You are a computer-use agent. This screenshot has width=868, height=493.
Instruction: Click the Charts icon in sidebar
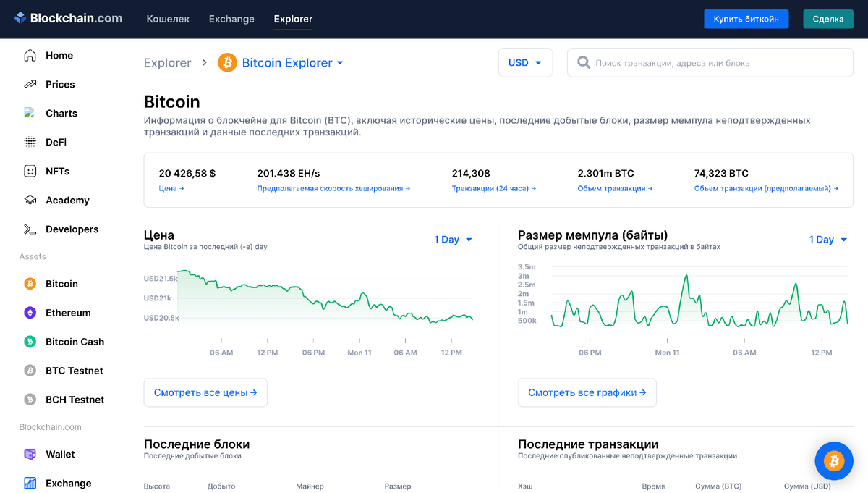pos(30,113)
